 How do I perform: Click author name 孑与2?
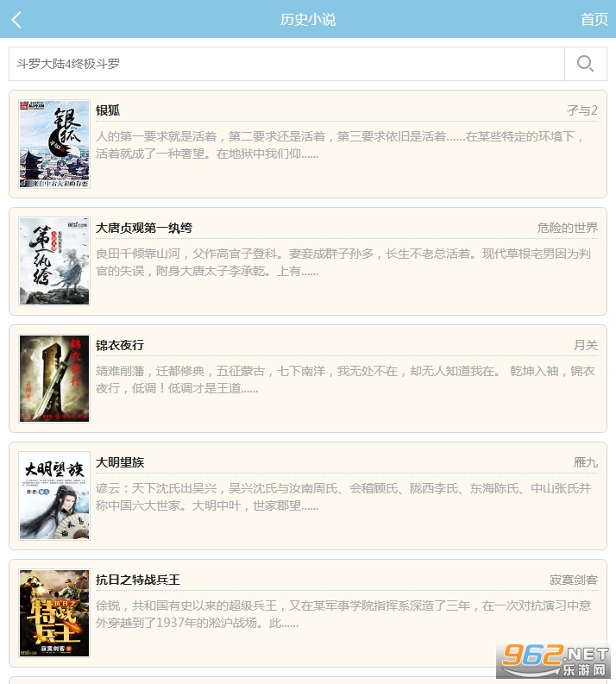[582, 110]
